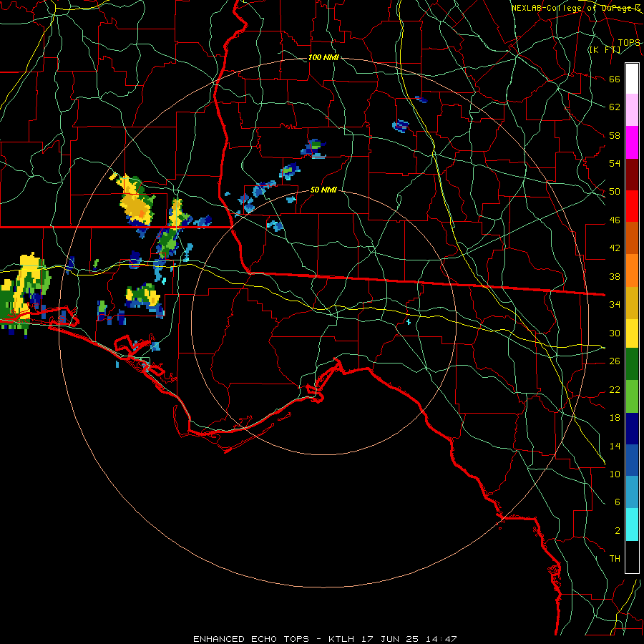
Task: Click the NEXLAB-College of DuPage credit text
Action: (576, 8)
